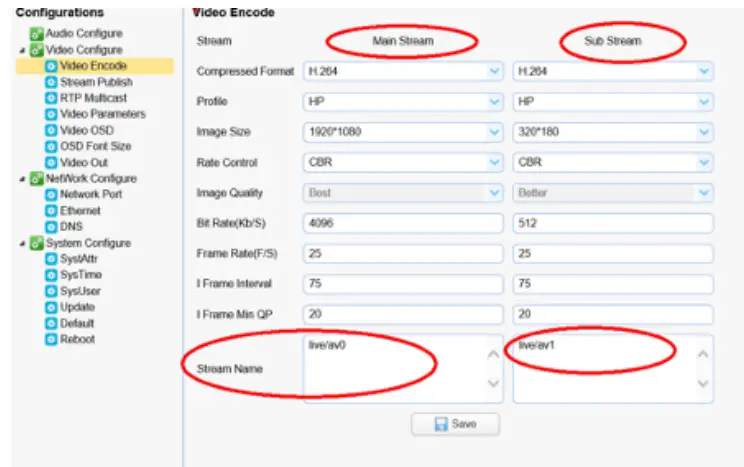Click Main Stream Frame Rate field

(x=403, y=253)
